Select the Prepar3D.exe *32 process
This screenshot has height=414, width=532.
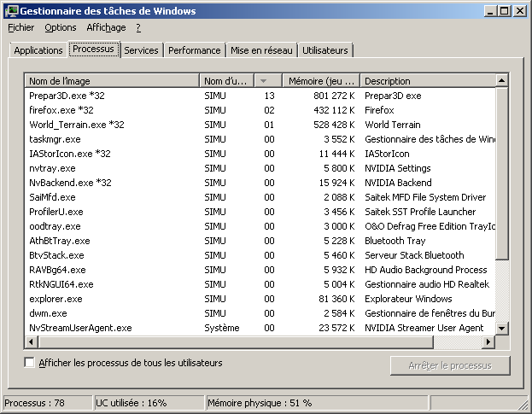pos(260,96)
